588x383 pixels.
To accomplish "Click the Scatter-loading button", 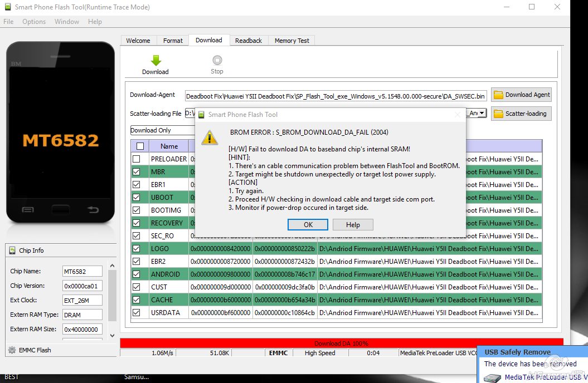I will coord(521,114).
